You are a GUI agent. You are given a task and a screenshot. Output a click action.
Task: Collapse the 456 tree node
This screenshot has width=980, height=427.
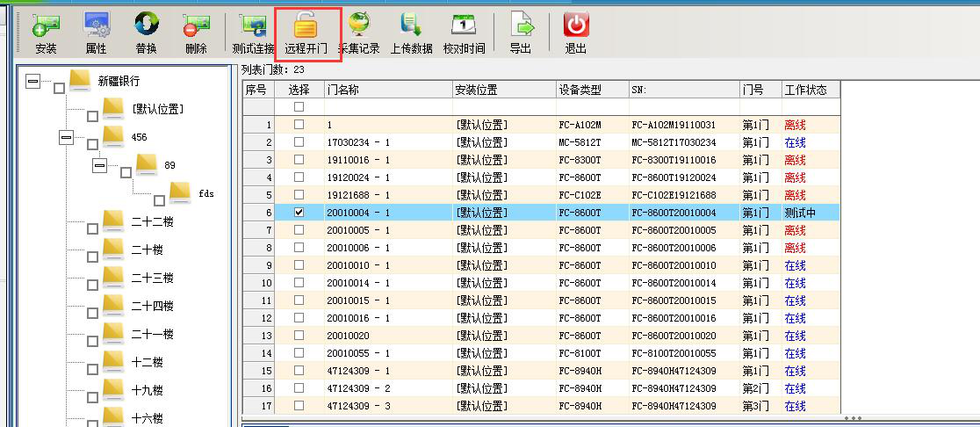coord(66,138)
